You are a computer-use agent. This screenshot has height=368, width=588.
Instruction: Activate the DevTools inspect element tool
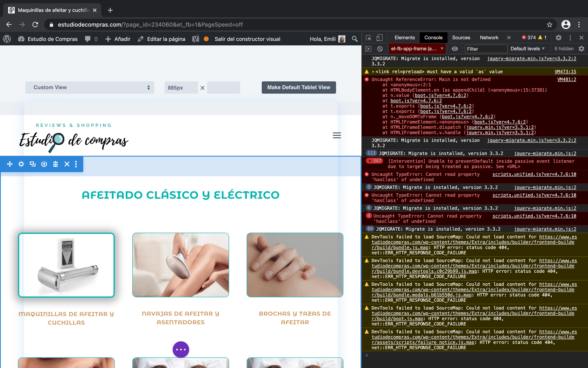[368, 38]
